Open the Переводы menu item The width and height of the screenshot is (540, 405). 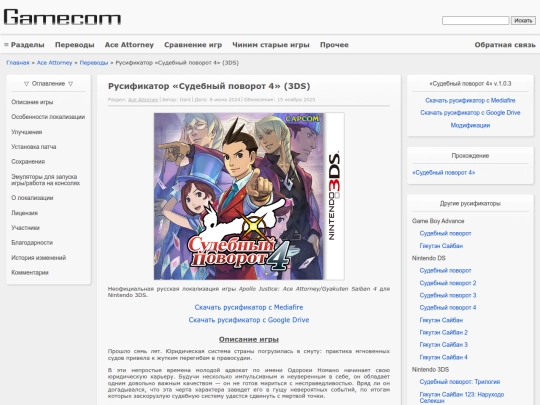(75, 45)
